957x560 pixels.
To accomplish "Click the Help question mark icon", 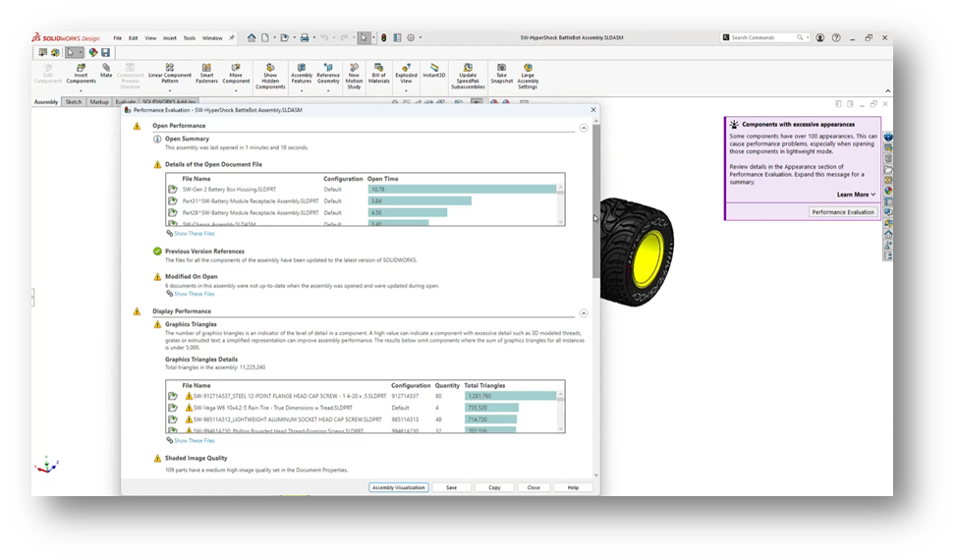I will point(836,37).
